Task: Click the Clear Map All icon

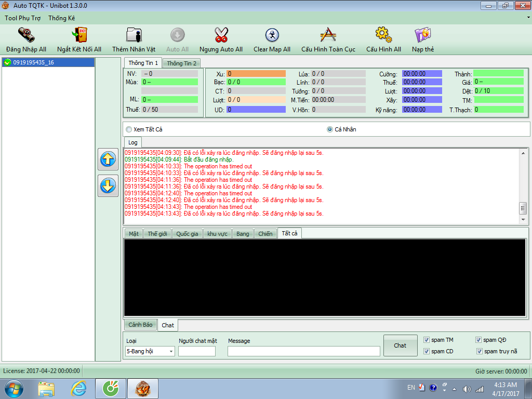Action: pyautogui.click(x=272, y=35)
